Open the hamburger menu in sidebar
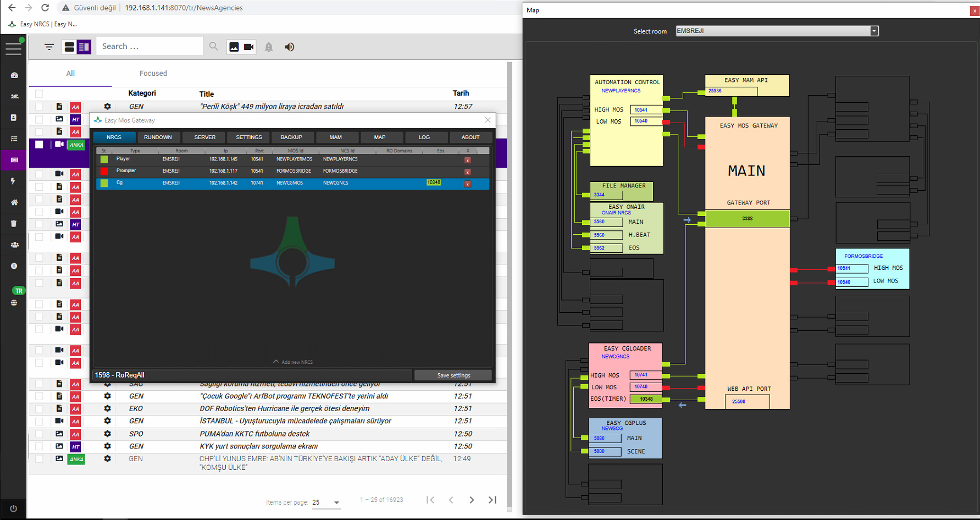Viewport: 980px width, 520px height. pyautogui.click(x=13, y=48)
